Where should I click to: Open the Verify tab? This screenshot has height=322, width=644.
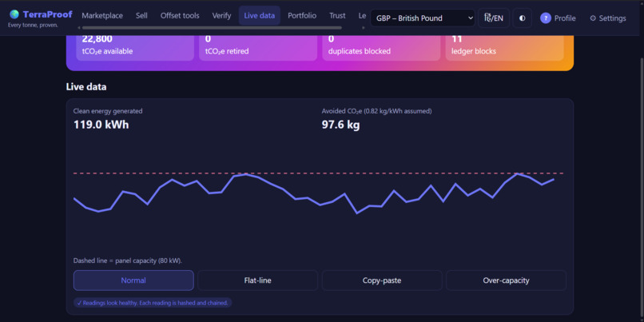tap(222, 16)
